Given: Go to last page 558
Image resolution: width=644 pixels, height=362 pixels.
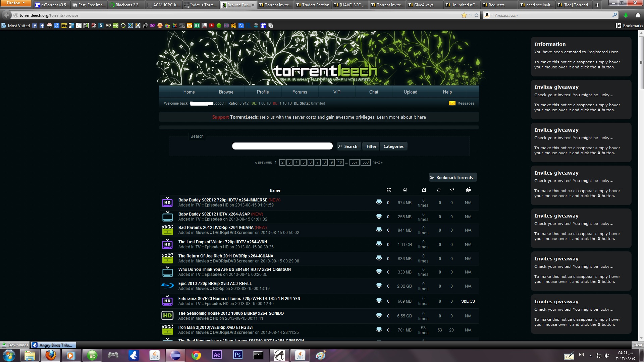Looking at the screenshot, I should click(x=365, y=162).
